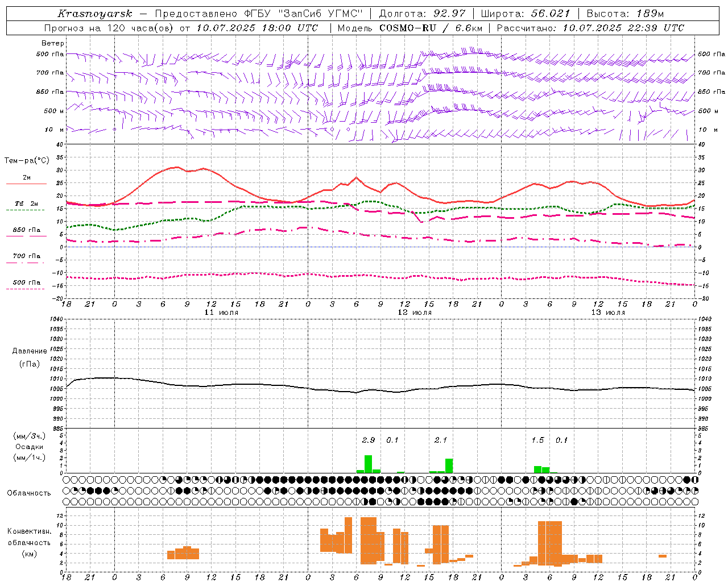The image size is (728, 582).
Task: Click the Krasnoyarsk station title
Action: pos(94,14)
